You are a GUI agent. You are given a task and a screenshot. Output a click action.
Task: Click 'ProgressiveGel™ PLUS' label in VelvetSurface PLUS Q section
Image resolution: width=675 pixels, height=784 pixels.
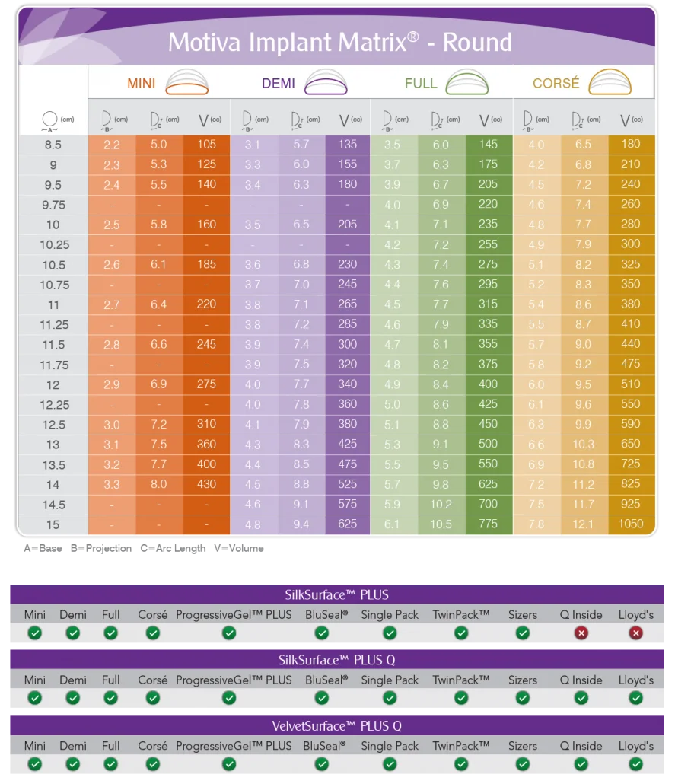pyautogui.click(x=234, y=746)
